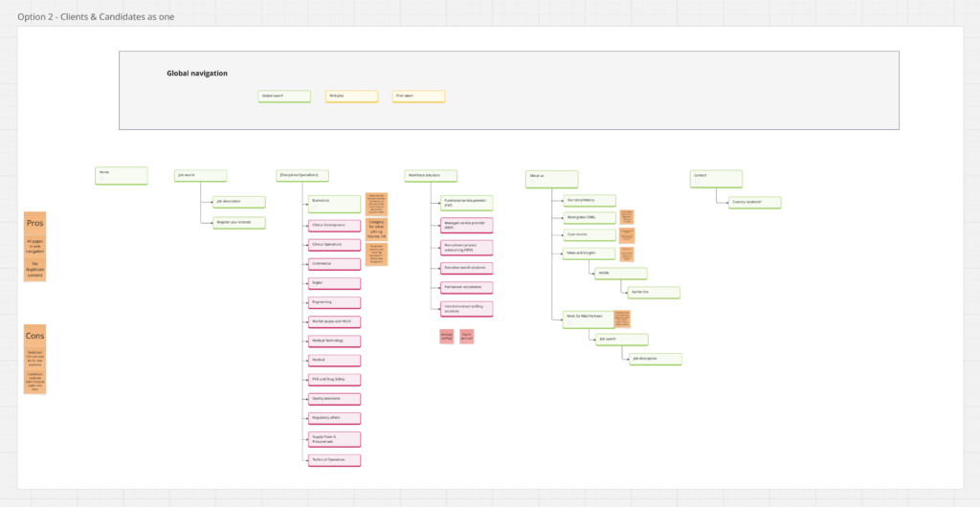Click the orange Pros sticky note
Viewport: 980px width, 507px height.
click(x=35, y=223)
